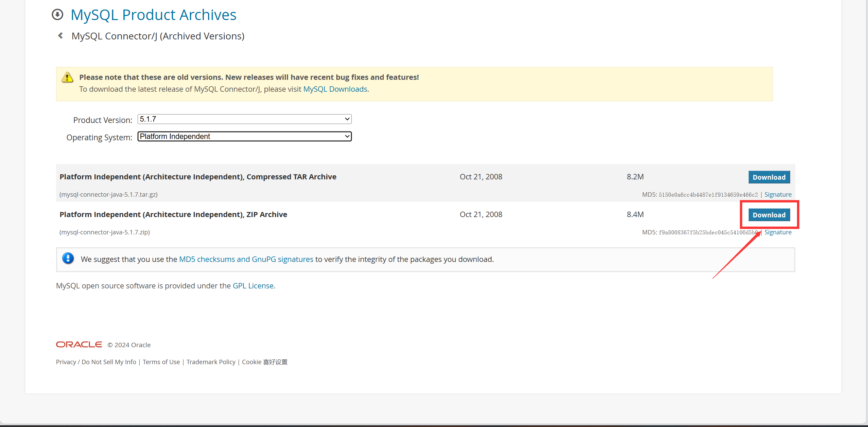Screen dimensions: 868x427
Task: Click the download circle icon beside MySQL Product Archives
Action: tap(57, 15)
